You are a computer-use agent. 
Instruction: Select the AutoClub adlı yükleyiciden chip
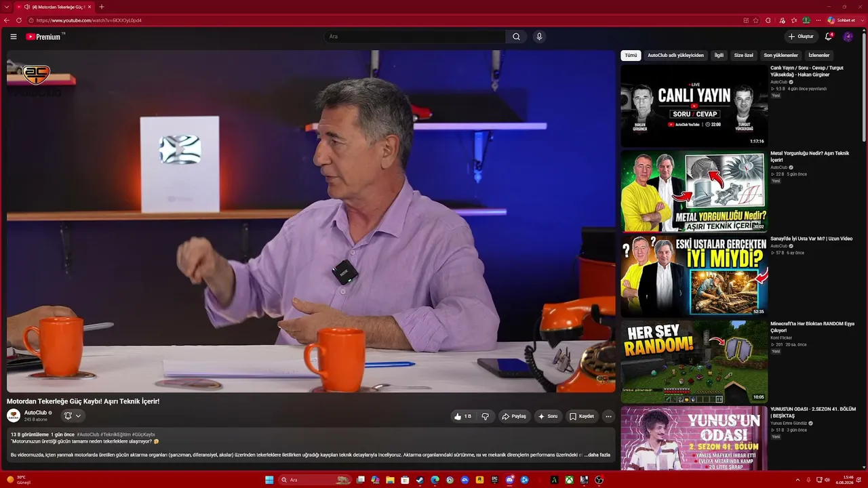[675, 56]
